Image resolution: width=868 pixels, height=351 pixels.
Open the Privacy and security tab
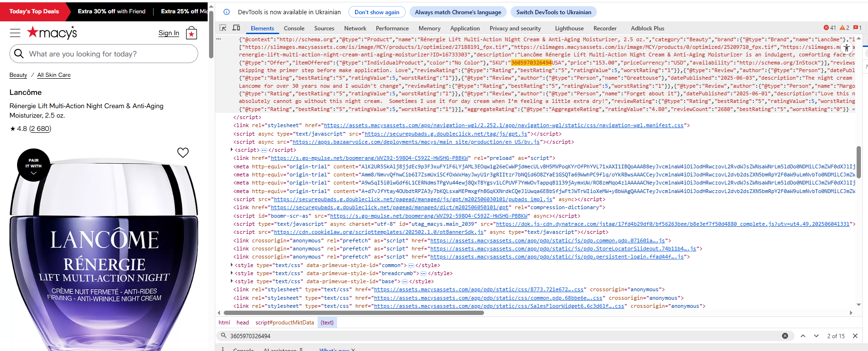[515, 28]
